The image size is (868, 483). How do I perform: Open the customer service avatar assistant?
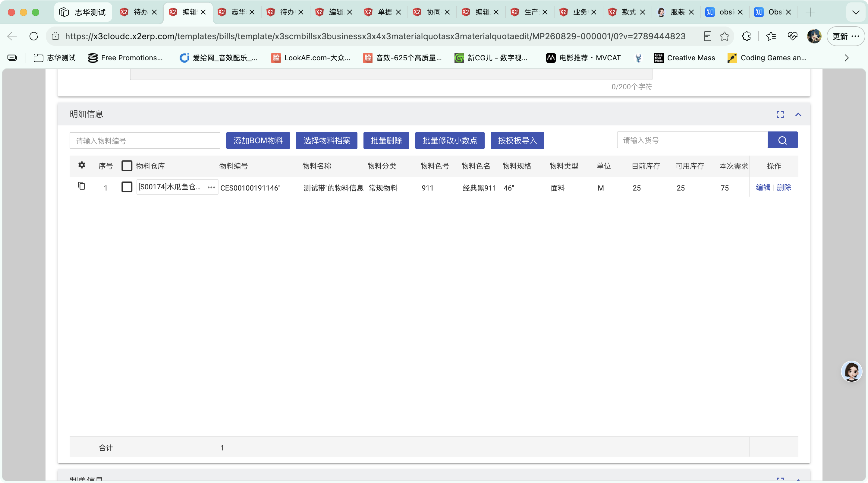click(851, 371)
